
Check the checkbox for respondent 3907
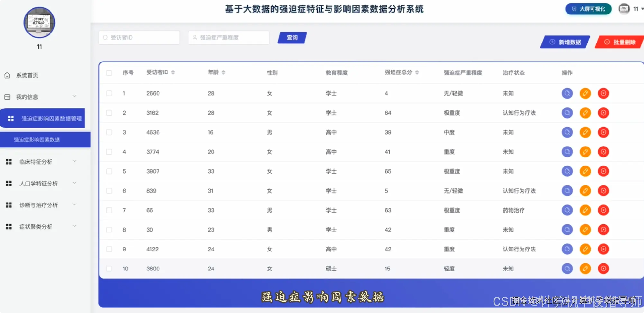tap(109, 171)
